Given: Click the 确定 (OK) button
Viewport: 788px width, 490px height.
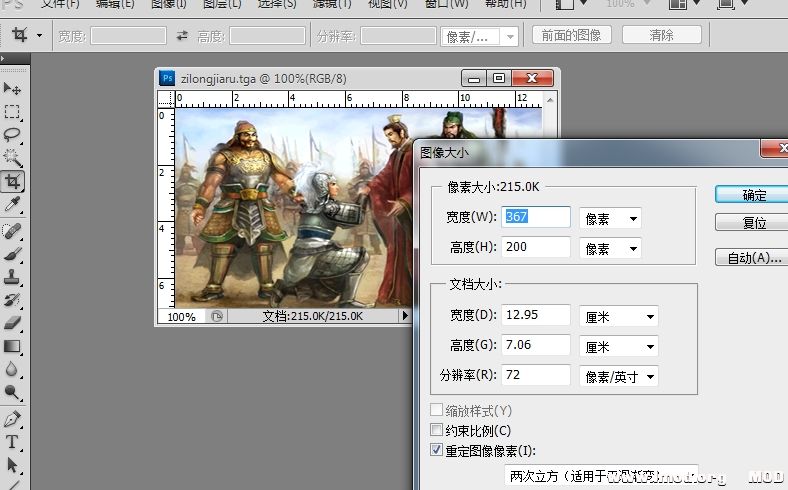Looking at the screenshot, I should pyautogui.click(x=752, y=194).
